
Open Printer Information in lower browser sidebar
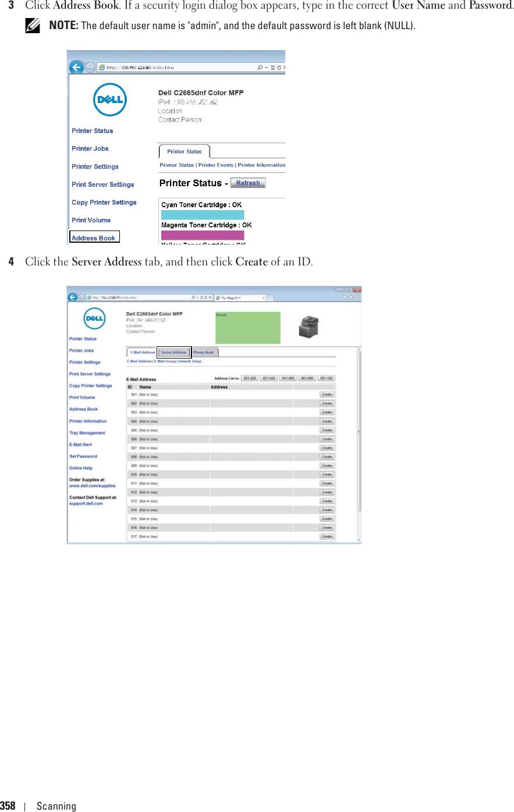coord(88,421)
